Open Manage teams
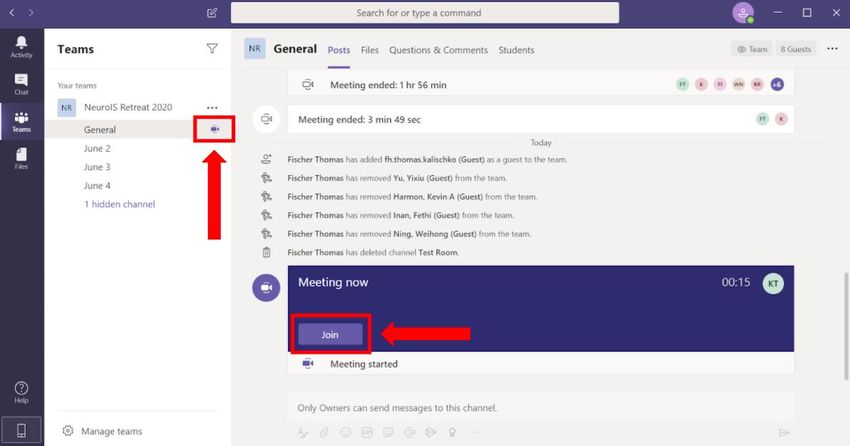Image resolution: width=850 pixels, height=446 pixels. click(x=112, y=431)
